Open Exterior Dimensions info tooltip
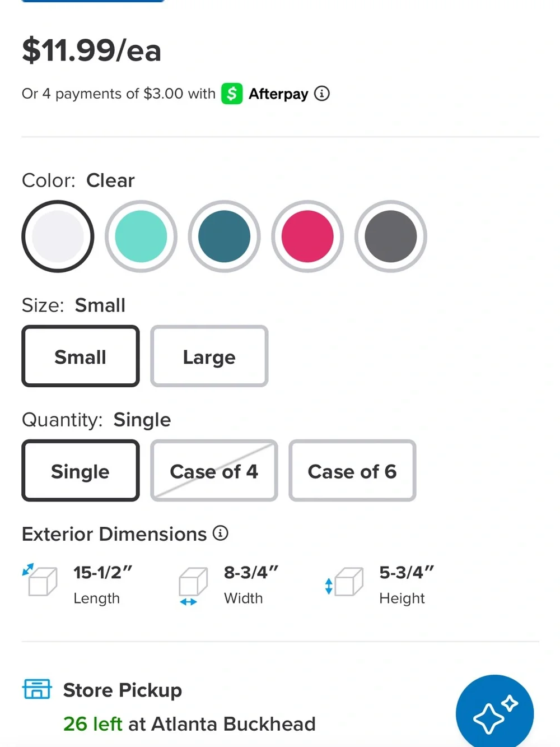The width and height of the screenshot is (560, 747). click(221, 533)
